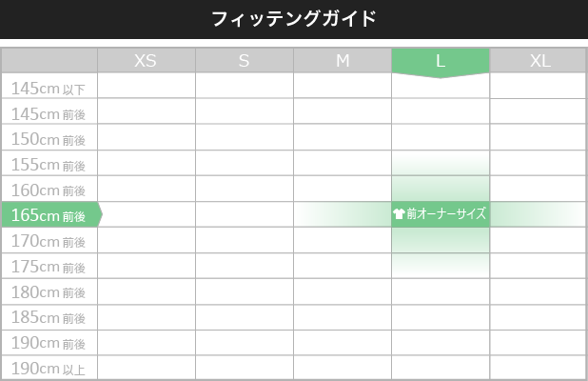Select the S size column header

click(x=245, y=60)
